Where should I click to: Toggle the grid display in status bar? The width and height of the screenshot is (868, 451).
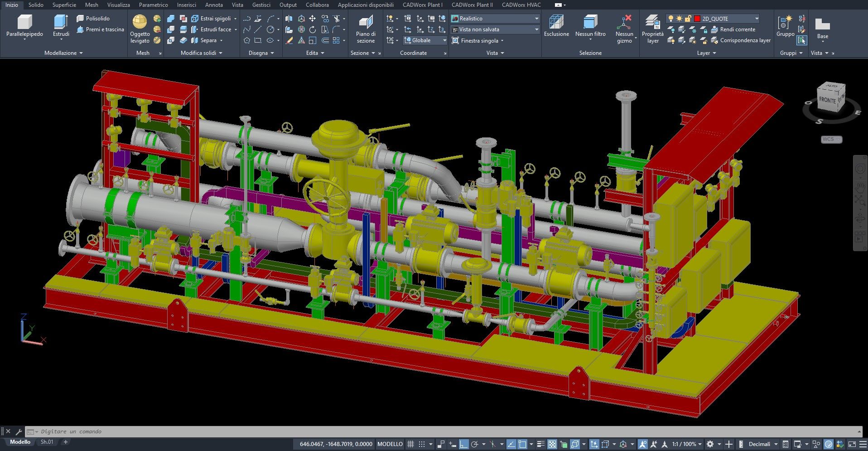[410, 444]
